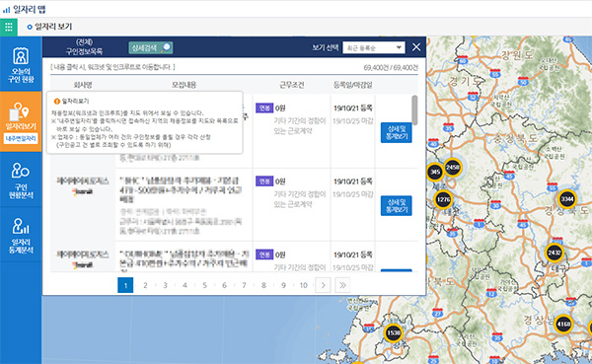This screenshot has height=364, width=592.
Task: Click second 상세 및 통계보기 button
Action: 396,206
